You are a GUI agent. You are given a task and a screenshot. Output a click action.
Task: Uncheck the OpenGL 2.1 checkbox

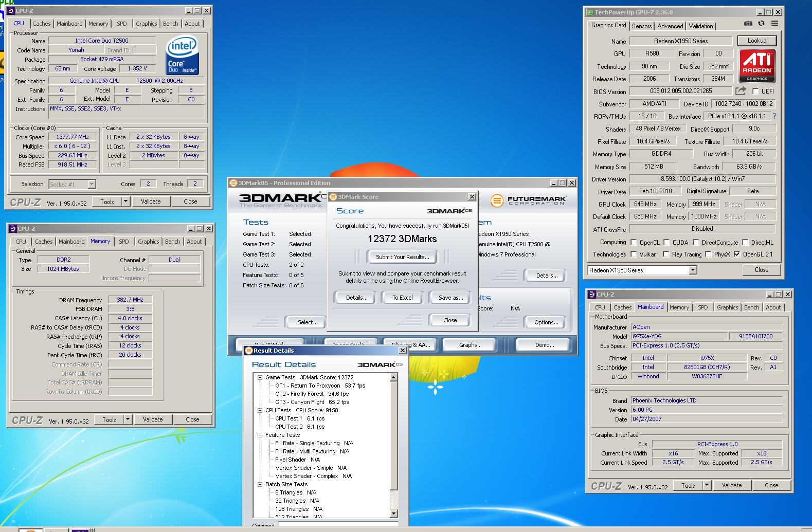pos(737,254)
